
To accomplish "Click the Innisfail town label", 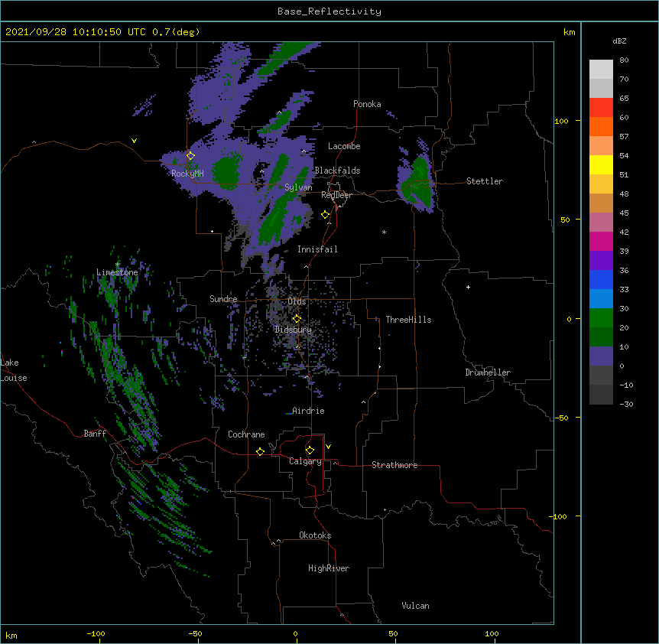I will pos(317,249).
